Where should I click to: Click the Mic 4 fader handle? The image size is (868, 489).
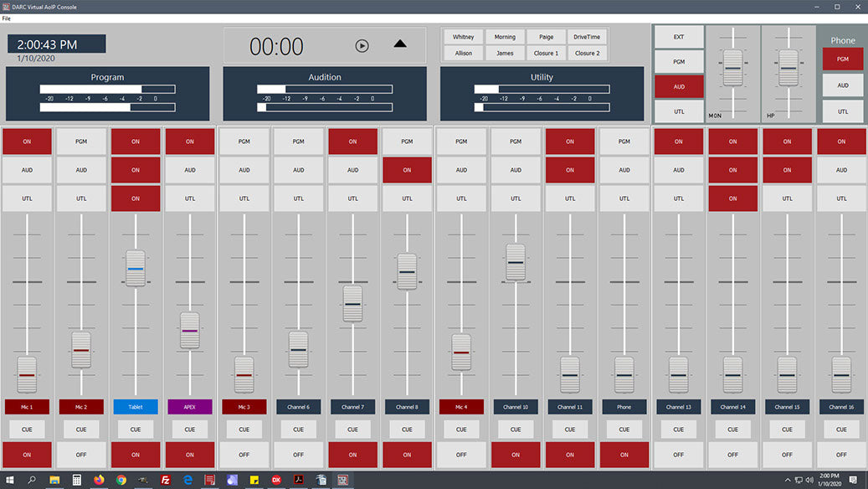click(x=461, y=353)
